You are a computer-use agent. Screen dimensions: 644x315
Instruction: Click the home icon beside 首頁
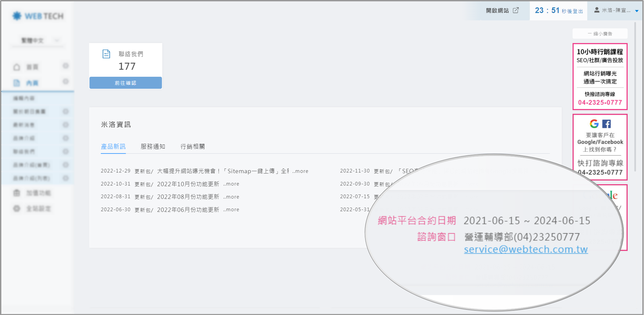17,67
